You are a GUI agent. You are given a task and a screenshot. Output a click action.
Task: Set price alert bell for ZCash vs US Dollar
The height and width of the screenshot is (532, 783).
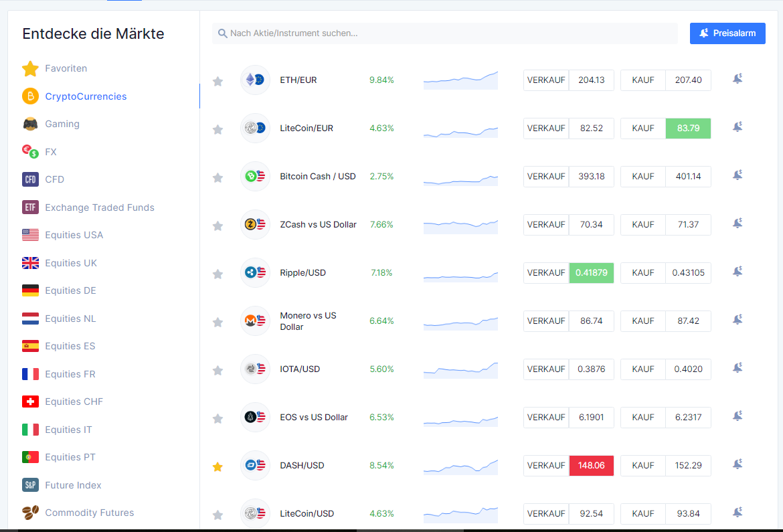(737, 223)
